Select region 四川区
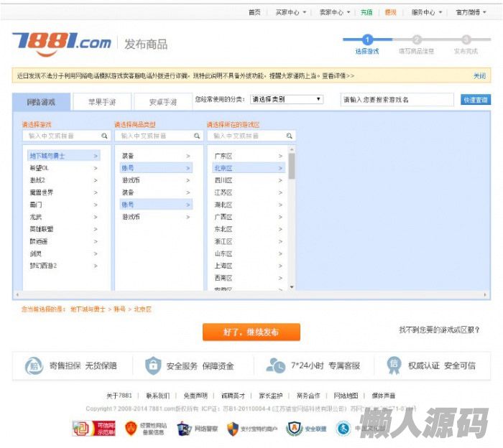 (x=249, y=180)
